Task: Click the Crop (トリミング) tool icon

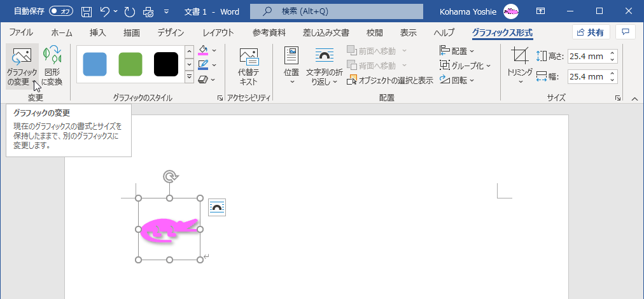Action: (520, 56)
